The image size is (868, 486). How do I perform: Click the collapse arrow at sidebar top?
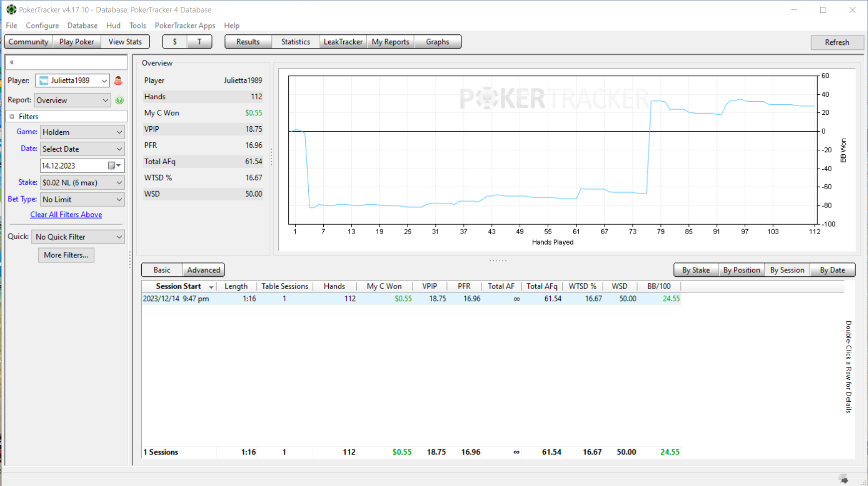click(x=11, y=62)
